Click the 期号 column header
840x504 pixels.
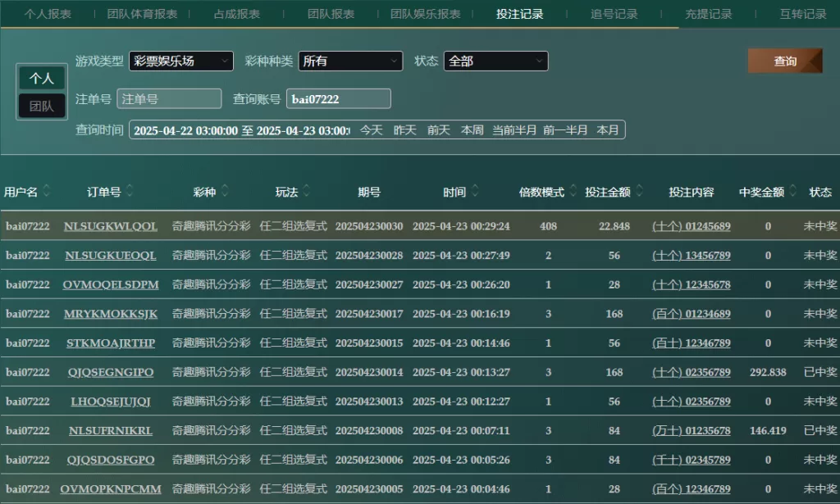tap(369, 192)
